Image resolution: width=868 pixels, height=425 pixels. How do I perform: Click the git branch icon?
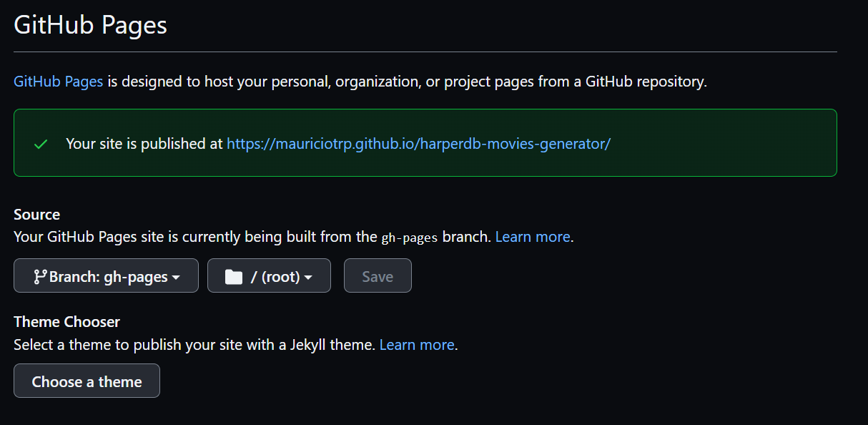click(x=40, y=276)
